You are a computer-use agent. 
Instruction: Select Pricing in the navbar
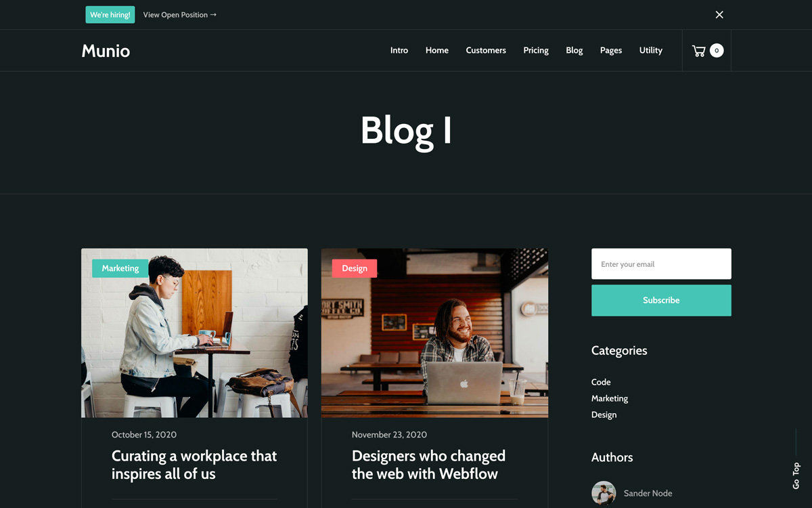pos(536,50)
